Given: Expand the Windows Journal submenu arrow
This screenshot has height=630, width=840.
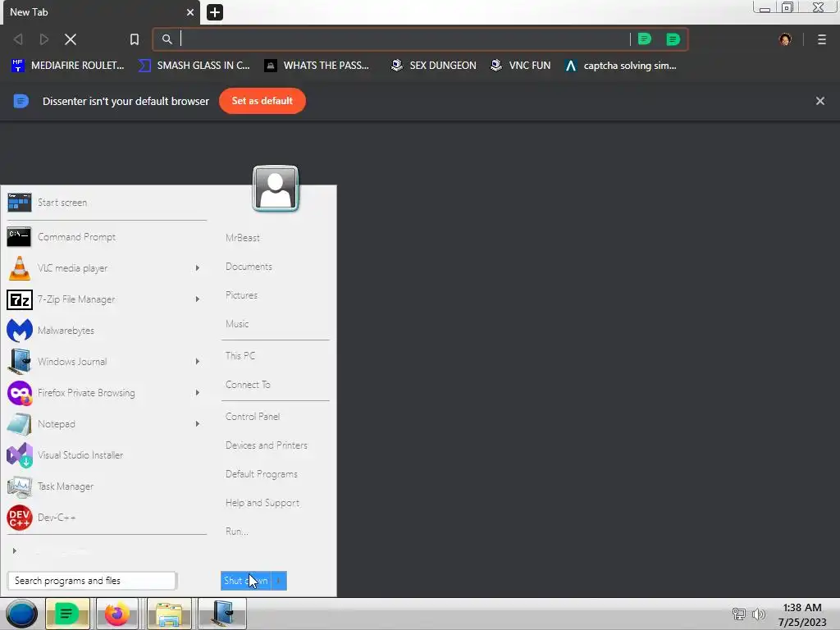Looking at the screenshot, I should click(x=198, y=362).
